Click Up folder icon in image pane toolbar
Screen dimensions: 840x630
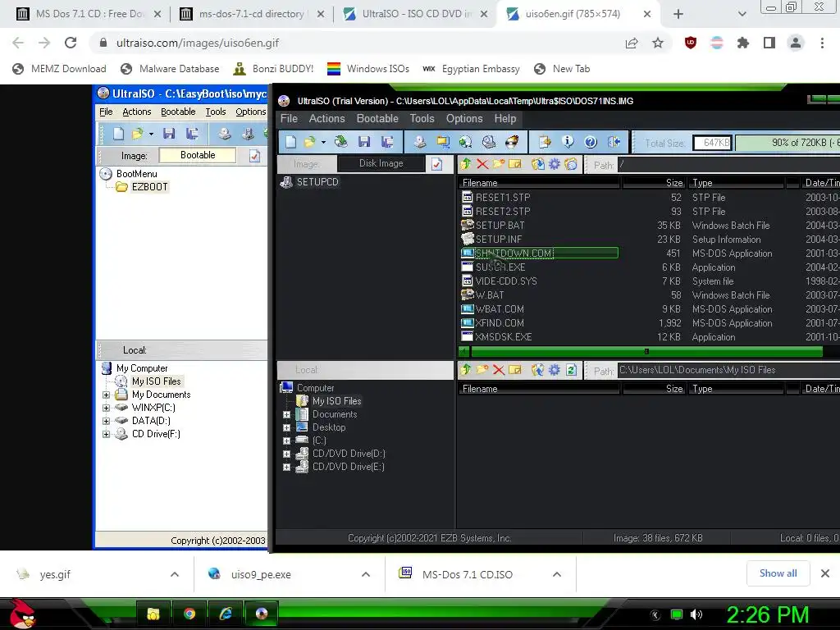[x=466, y=164]
